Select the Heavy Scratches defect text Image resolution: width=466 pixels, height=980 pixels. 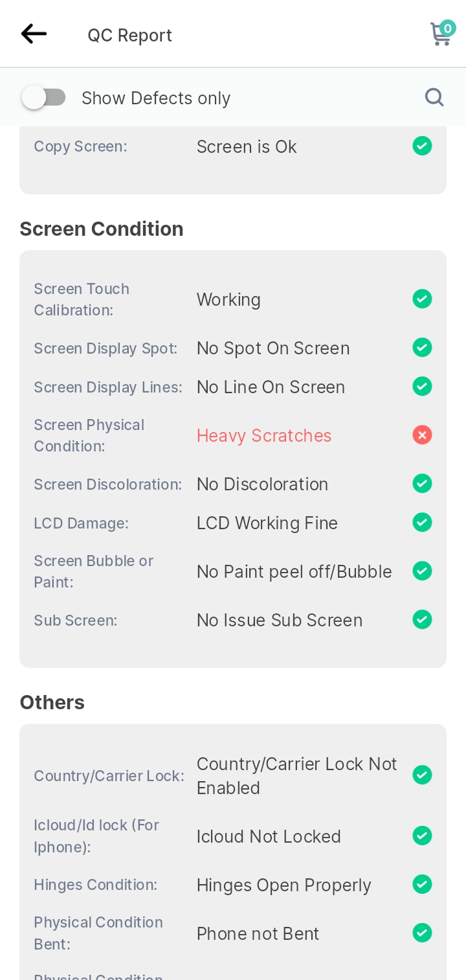point(264,436)
